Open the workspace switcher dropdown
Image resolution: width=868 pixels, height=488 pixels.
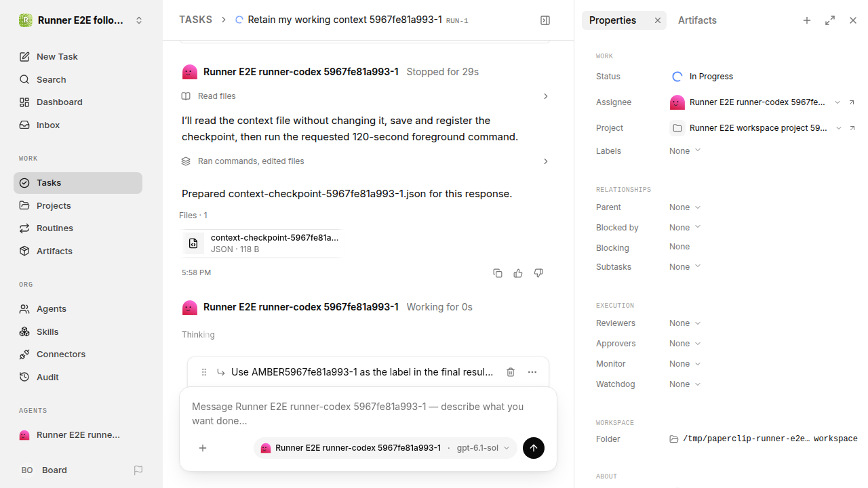click(x=81, y=20)
